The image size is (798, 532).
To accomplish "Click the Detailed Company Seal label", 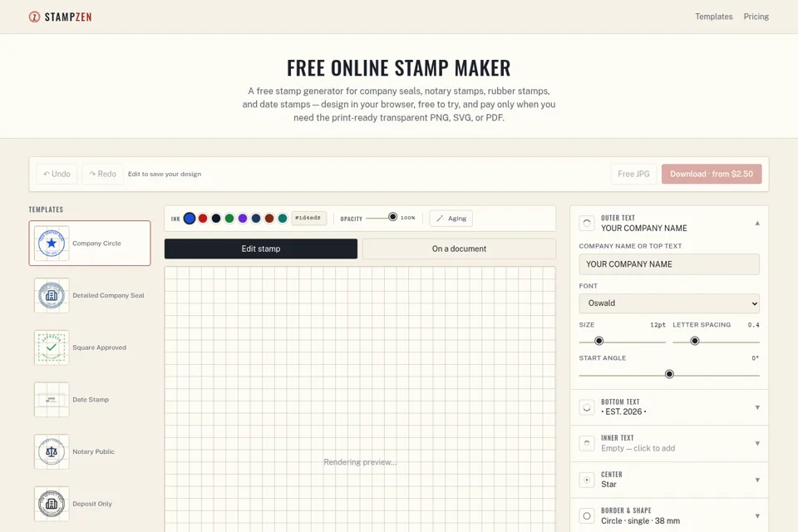I will click(108, 295).
